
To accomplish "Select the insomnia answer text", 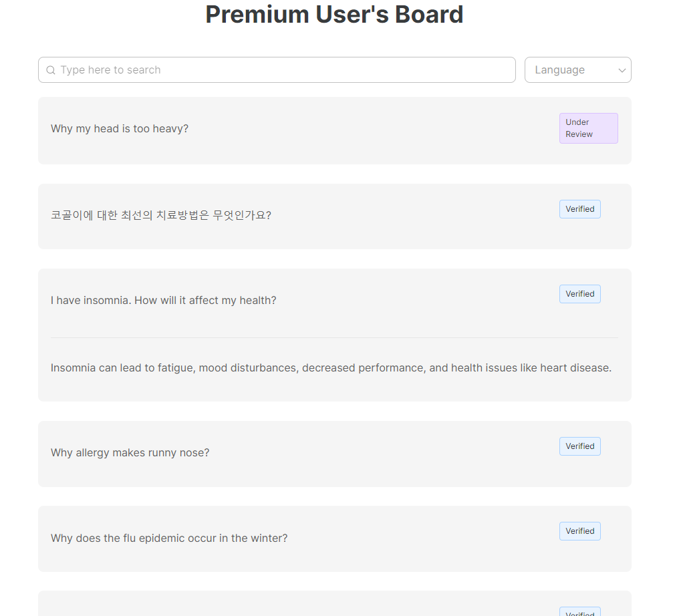I will click(331, 368).
